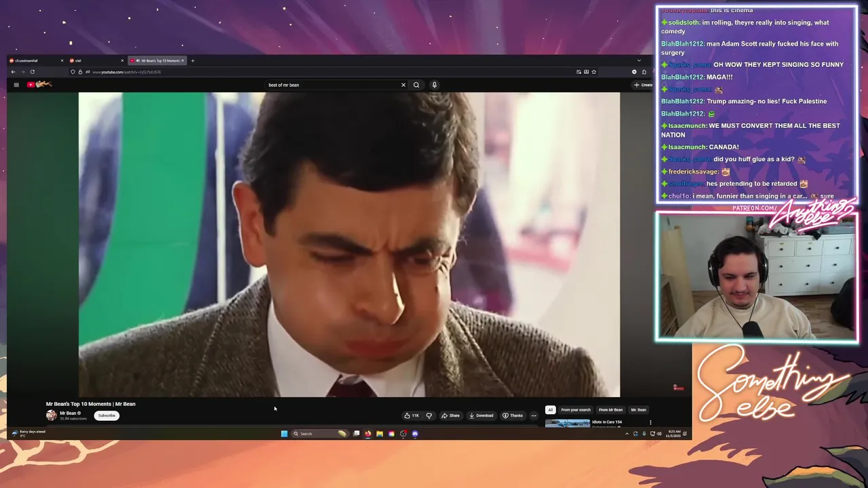This screenshot has height=488, width=868.
Task: Expand the list-all-tabs dropdown arrow
Action: point(638,60)
